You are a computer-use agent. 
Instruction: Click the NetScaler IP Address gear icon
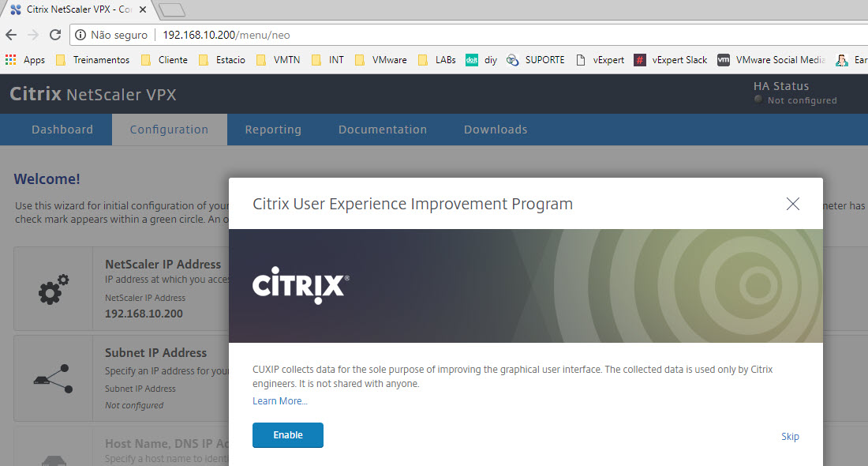pos(54,289)
